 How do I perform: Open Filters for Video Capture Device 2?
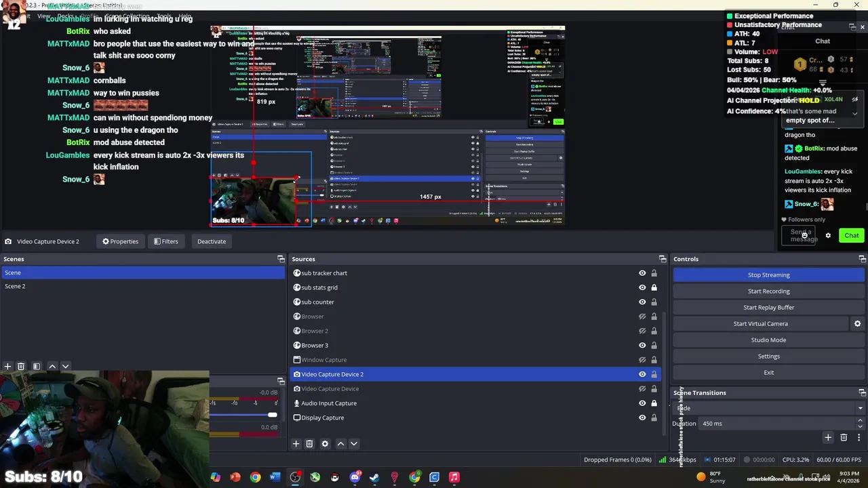(165, 241)
